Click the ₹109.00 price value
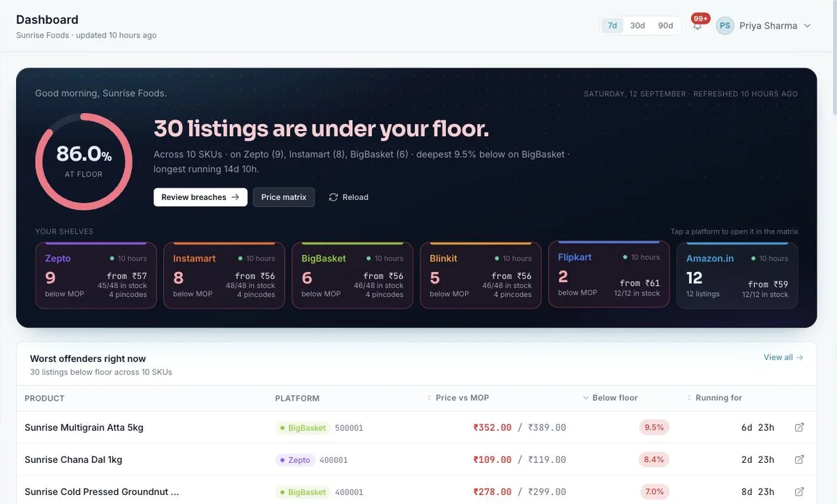Image resolution: width=837 pixels, height=504 pixels. click(492, 459)
